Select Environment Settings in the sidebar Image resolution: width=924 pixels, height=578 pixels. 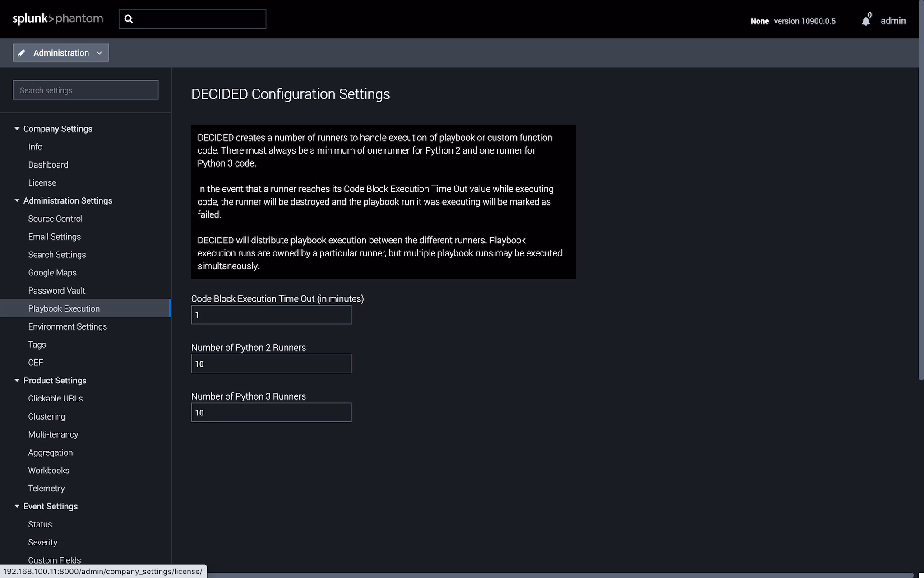point(67,326)
